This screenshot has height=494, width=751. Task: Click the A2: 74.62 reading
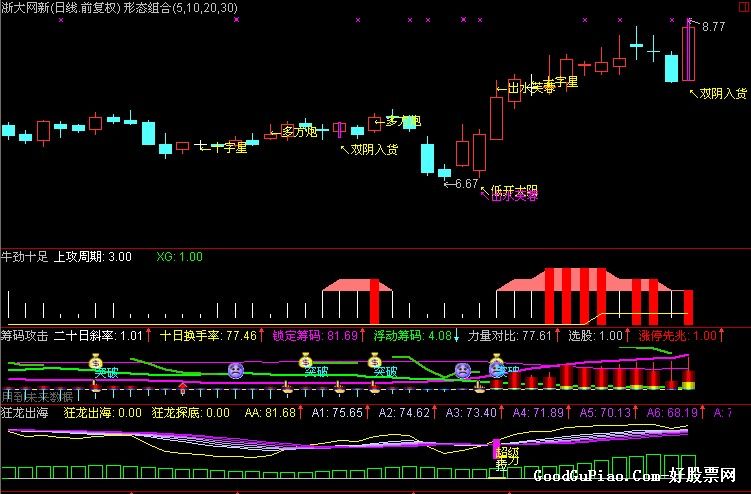pos(404,413)
